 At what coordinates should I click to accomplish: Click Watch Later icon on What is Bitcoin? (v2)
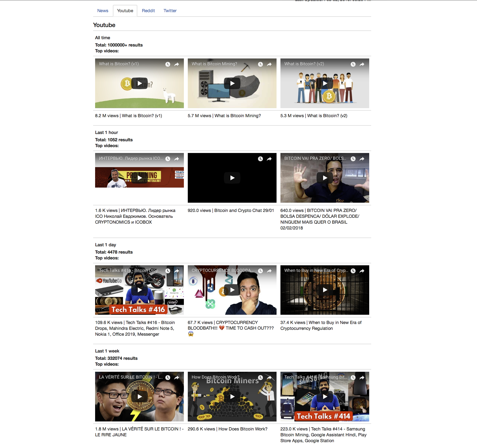click(x=353, y=64)
